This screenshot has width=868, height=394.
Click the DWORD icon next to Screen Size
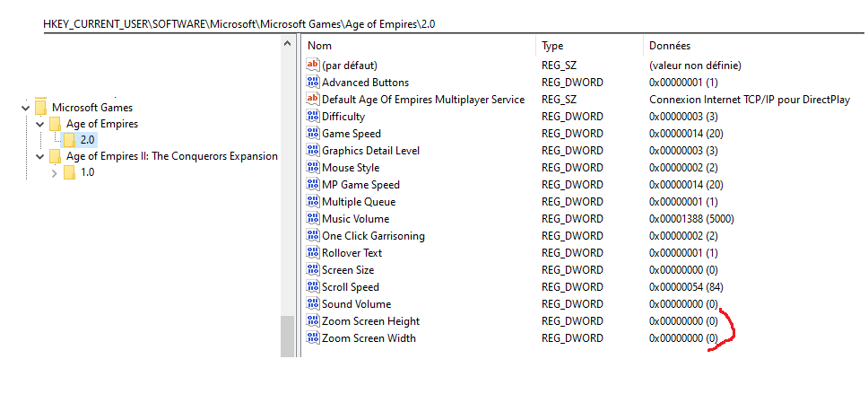313,270
